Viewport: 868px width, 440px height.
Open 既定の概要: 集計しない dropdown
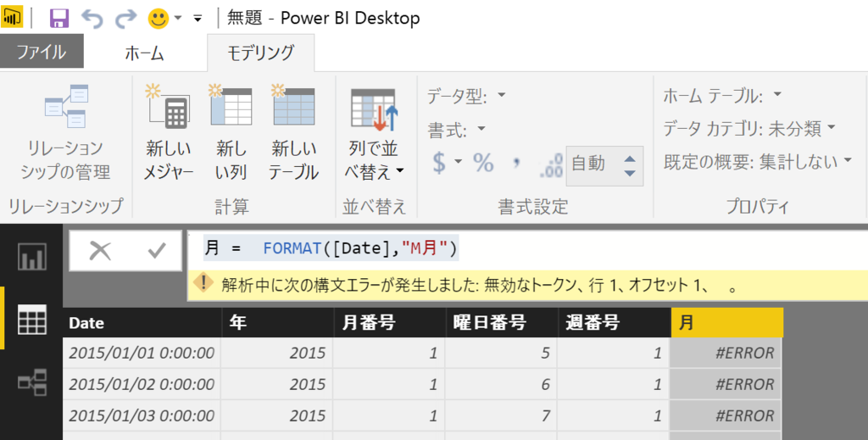[x=758, y=162]
